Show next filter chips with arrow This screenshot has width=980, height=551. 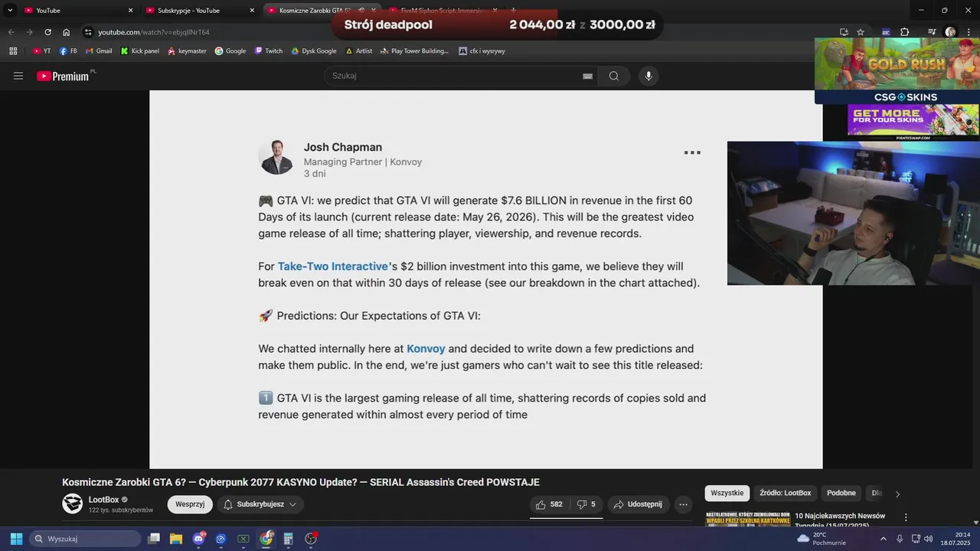[x=897, y=494]
